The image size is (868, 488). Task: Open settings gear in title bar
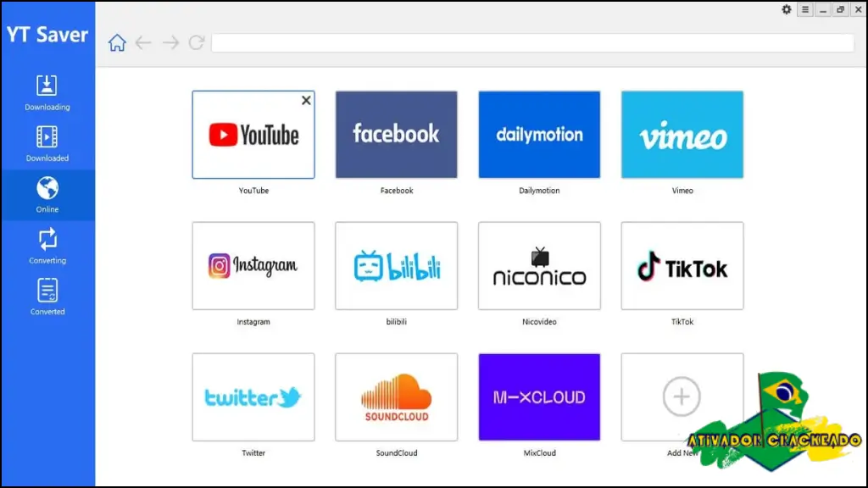coord(786,9)
